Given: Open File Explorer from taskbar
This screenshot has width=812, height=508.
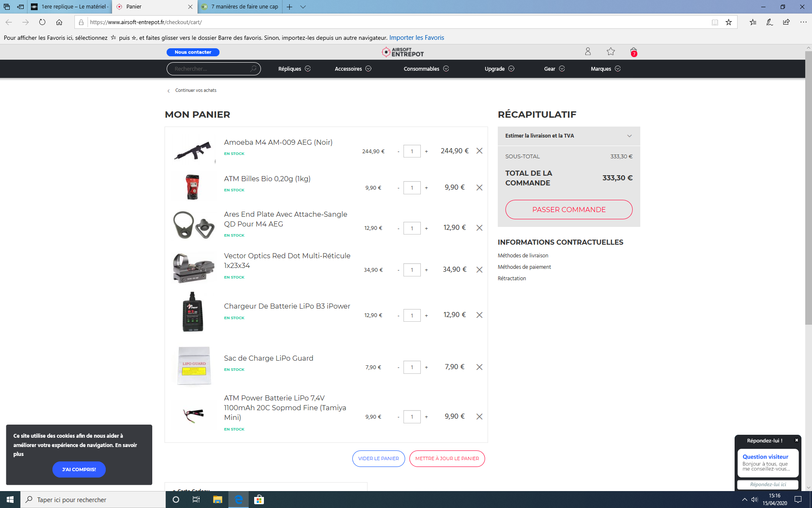Looking at the screenshot, I should coord(217,500).
